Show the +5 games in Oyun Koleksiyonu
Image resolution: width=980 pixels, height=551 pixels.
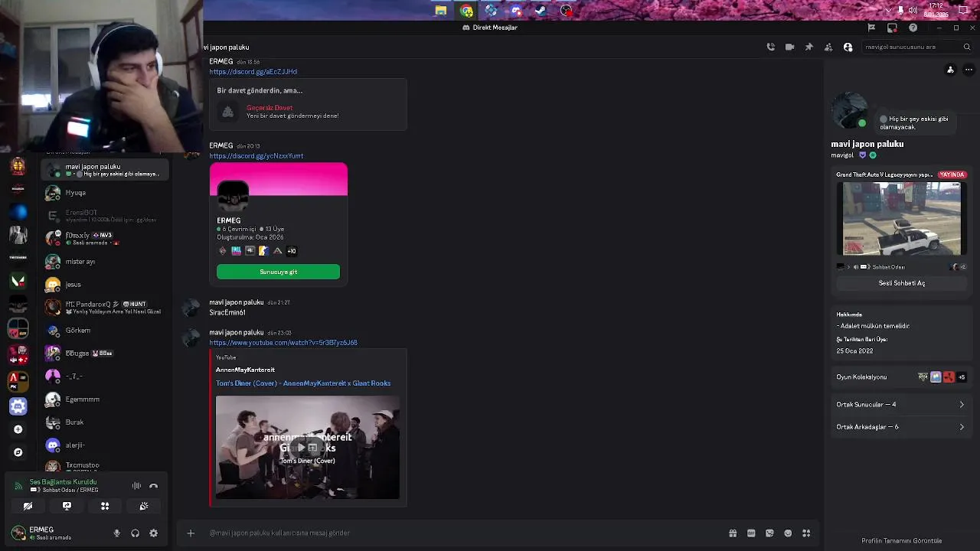(962, 377)
